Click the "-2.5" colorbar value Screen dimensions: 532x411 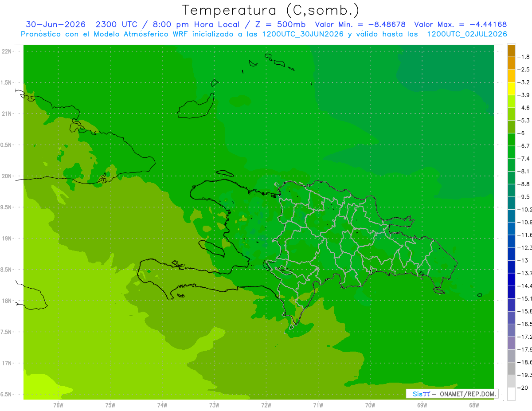pos(524,70)
